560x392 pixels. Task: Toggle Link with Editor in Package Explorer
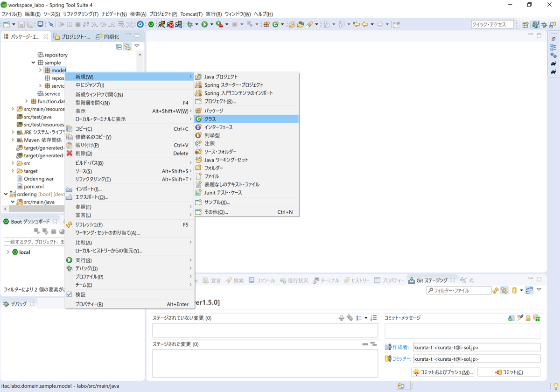[x=127, y=47]
